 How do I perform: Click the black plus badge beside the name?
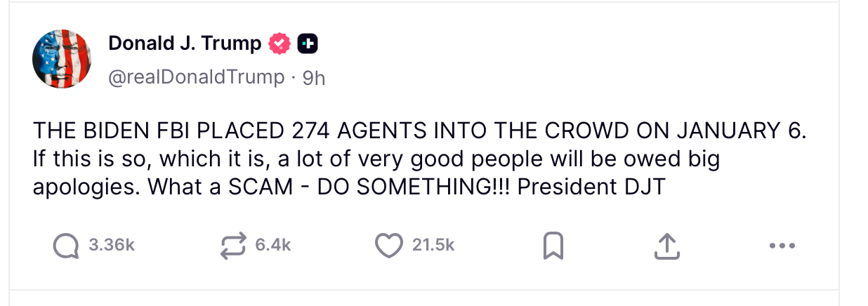coord(308,44)
